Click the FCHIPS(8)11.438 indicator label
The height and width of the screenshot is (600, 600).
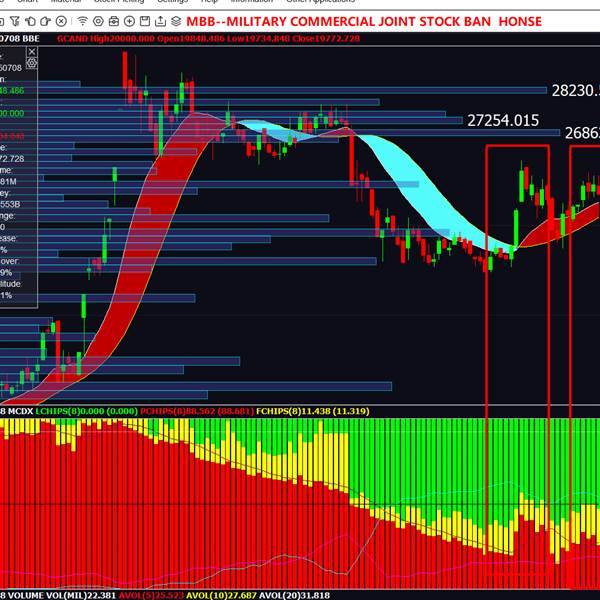[x=313, y=411]
